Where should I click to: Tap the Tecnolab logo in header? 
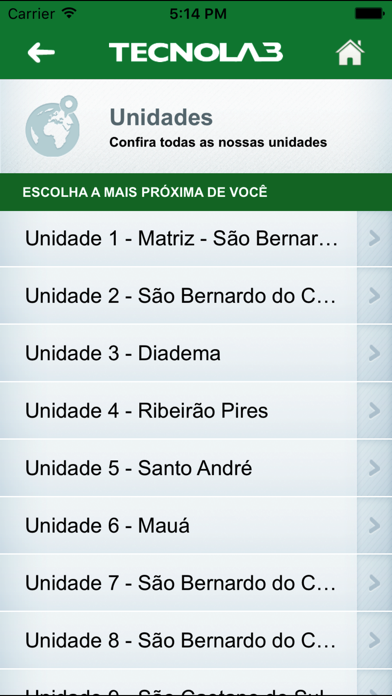196,52
